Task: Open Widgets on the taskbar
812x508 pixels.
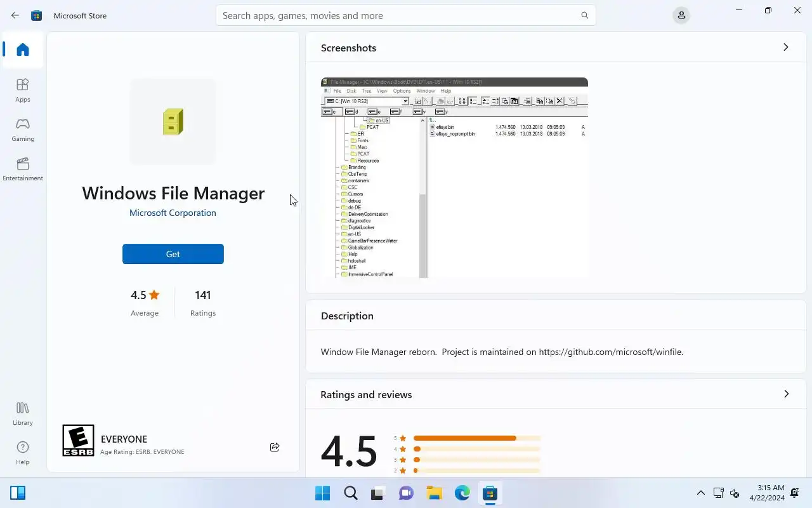Action: click(18, 493)
